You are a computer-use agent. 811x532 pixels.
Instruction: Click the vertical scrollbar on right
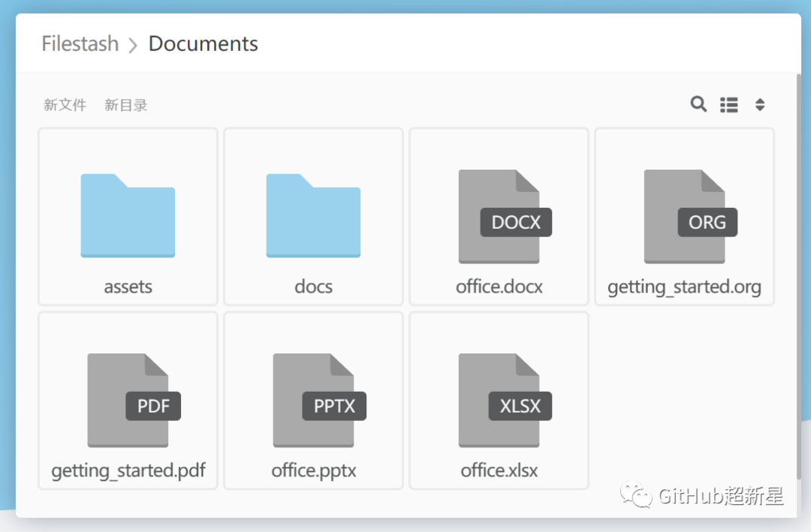[x=798, y=277]
